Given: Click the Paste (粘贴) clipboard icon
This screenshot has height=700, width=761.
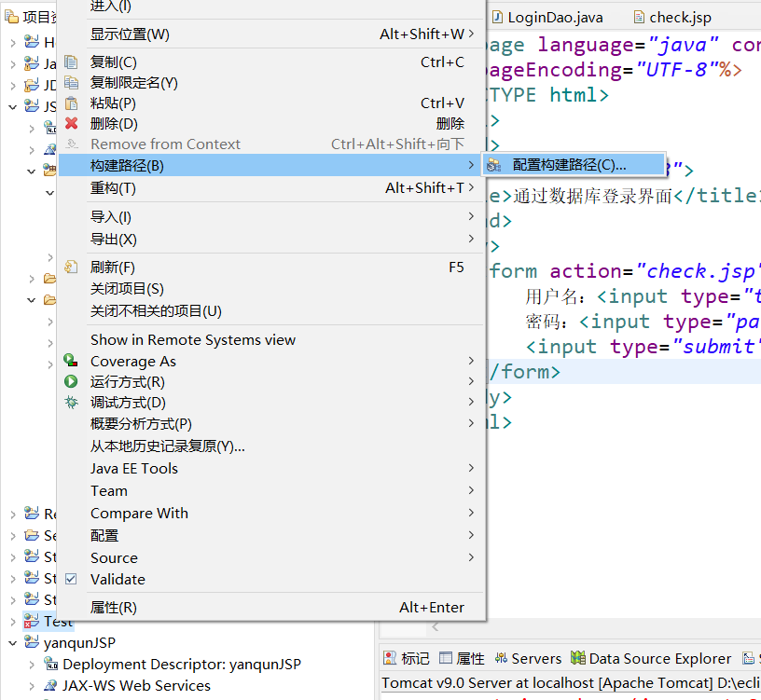Looking at the screenshot, I should tap(72, 103).
